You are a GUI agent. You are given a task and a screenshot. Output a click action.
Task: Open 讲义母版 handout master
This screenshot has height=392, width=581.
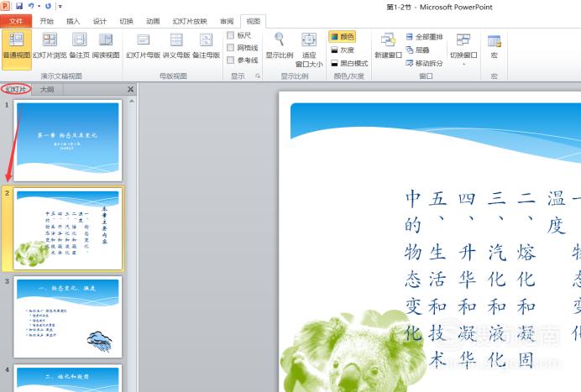point(176,45)
